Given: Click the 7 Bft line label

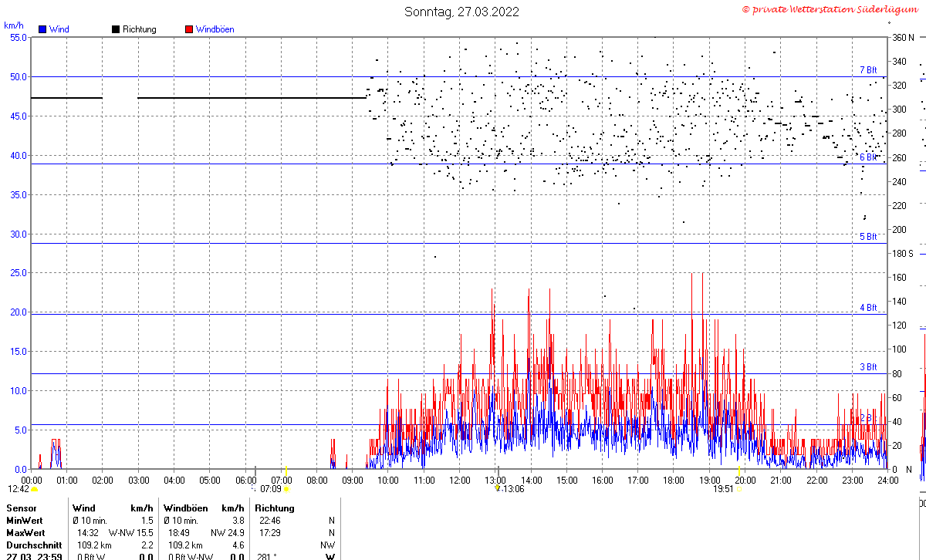Looking at the screenshot, I should pos(869,70).
